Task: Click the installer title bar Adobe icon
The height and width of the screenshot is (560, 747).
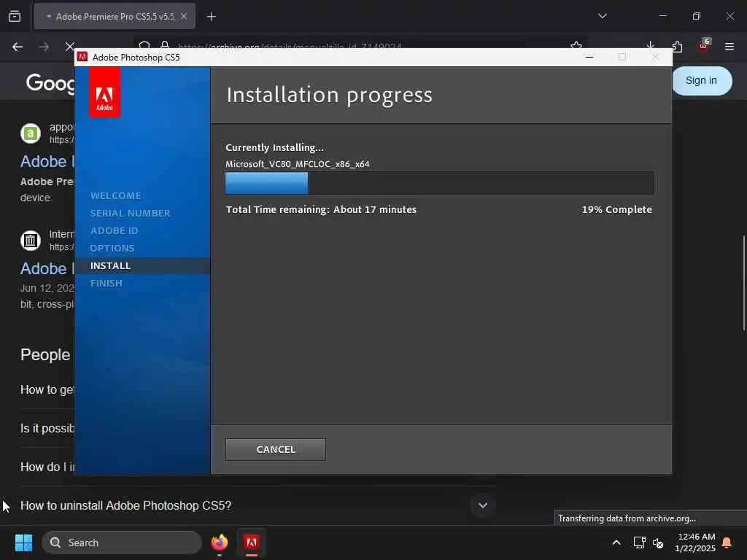Action: point(82,57)
